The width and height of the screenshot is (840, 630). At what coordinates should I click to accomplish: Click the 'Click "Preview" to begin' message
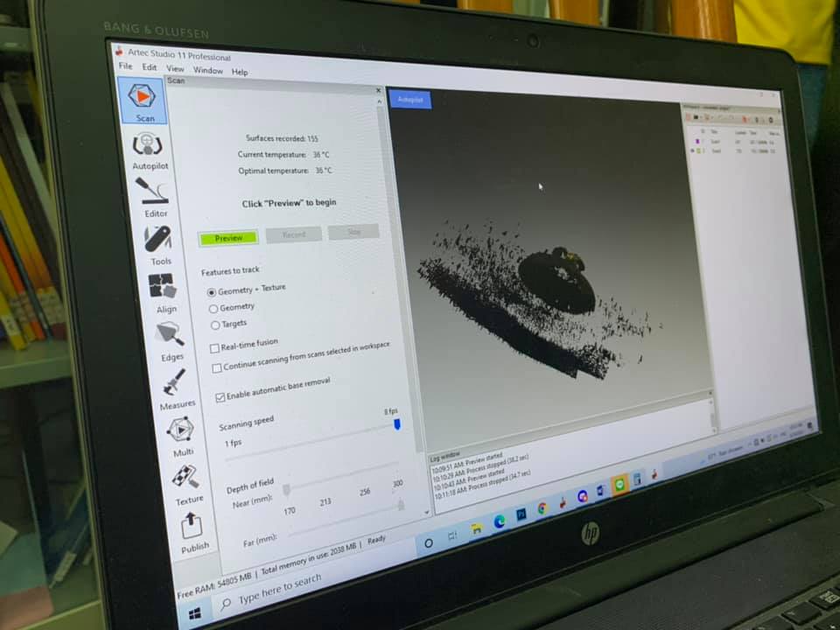click(289, 203)
